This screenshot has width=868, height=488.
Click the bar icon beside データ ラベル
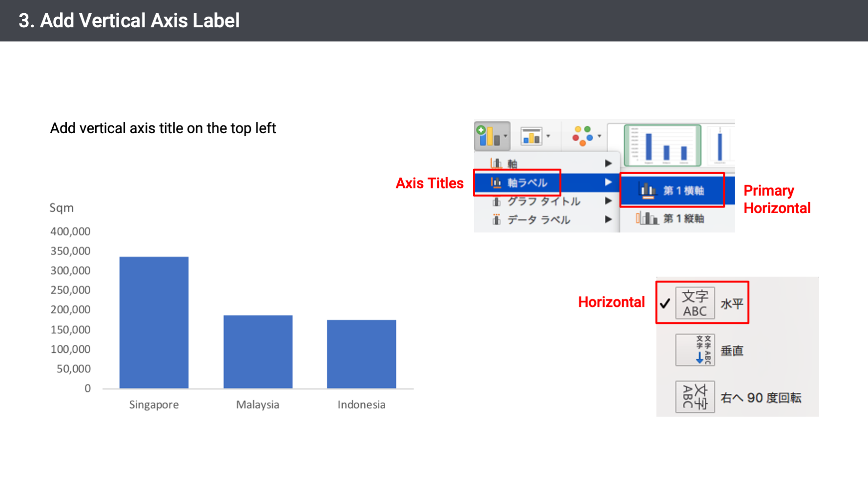496,220
